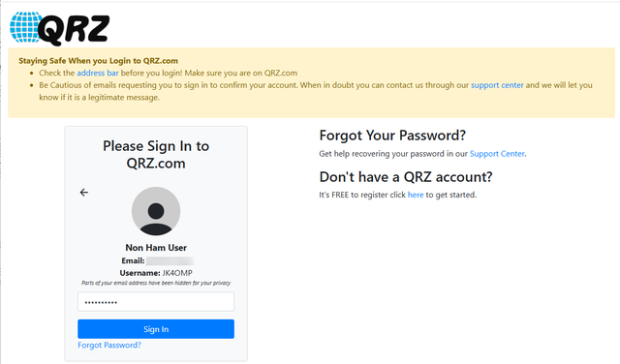Click the blurred email address value
This screenshot has height=364, width=620.
point(170,260)
